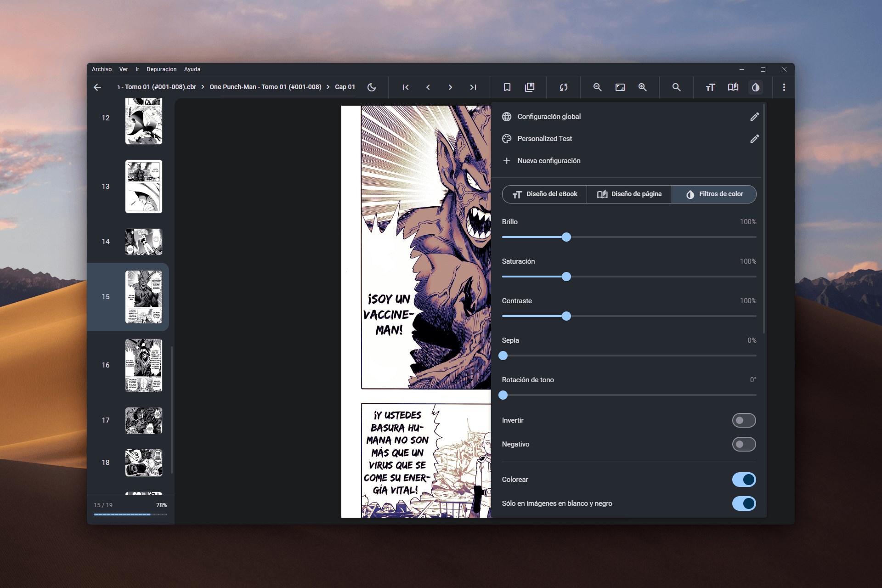Open the search tool
This screenshot has width=882, height=588.
(x=677, y=87)
